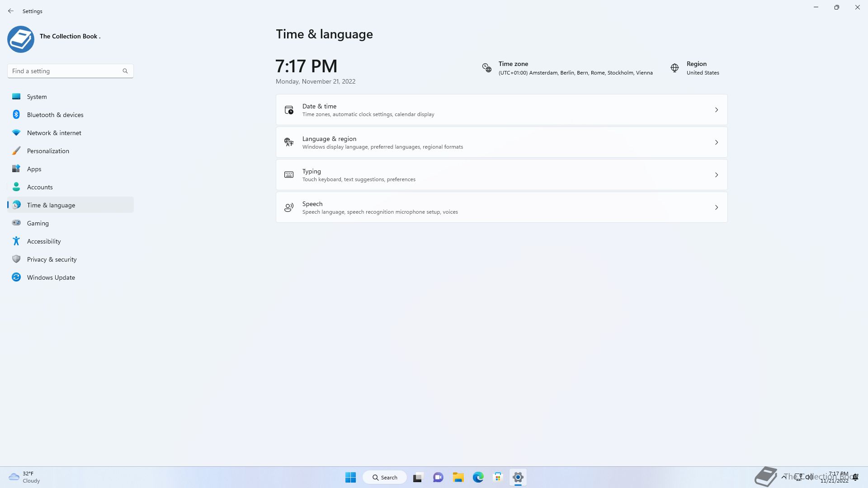Click the Bluetooth & devices icon
The image size is (868, 488).
click(x=16, y=115)
